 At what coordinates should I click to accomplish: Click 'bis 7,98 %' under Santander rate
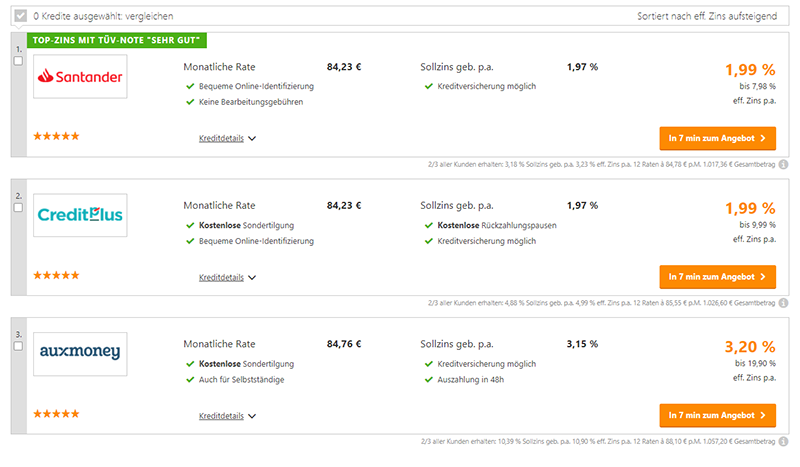pos(757,86)
